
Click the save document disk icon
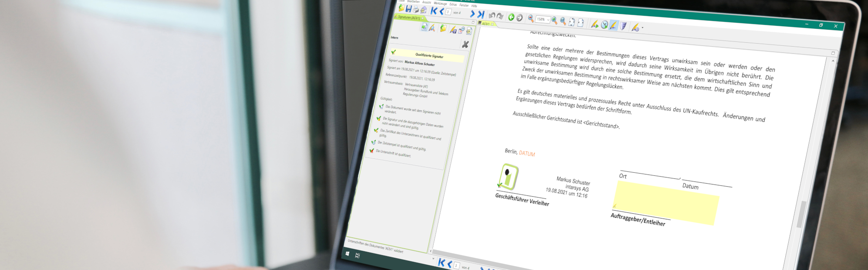click(x=409, y=9)
